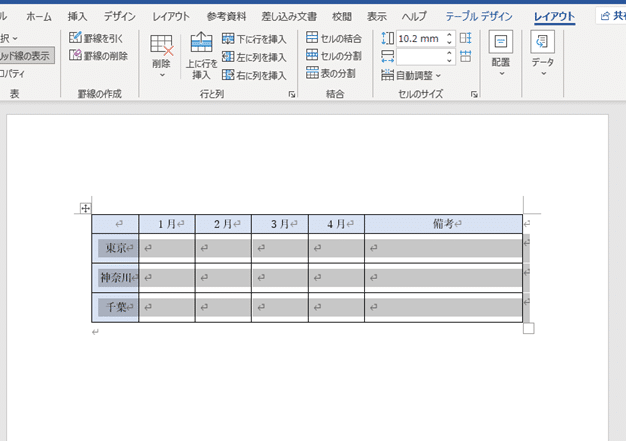Merge cells with セルの結合

[334, 38]
